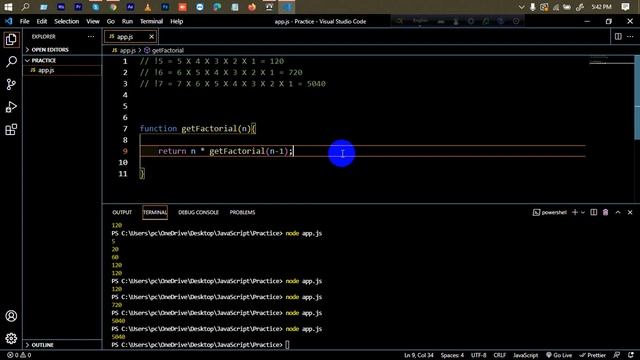This screenshot has width=640, height=360.
Task: Expand the OPEN EDITORS section
Action: 62,50
